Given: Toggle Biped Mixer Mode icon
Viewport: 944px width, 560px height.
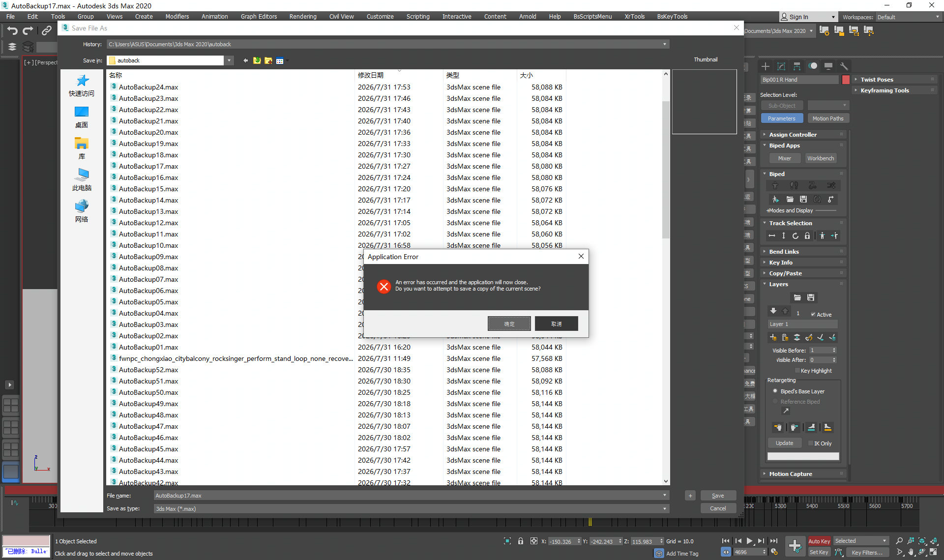Looking at the screenshot, I should coord(831,185).
